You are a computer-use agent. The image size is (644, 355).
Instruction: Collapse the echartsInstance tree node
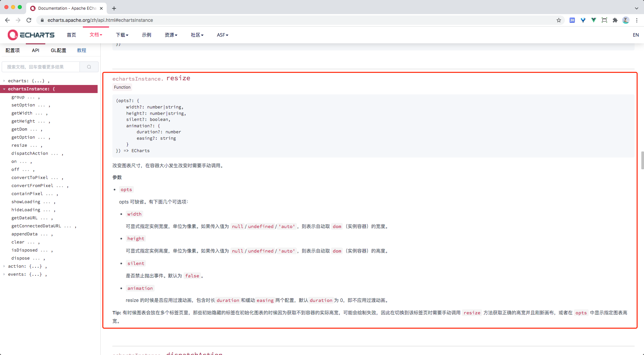click(4, 89)
